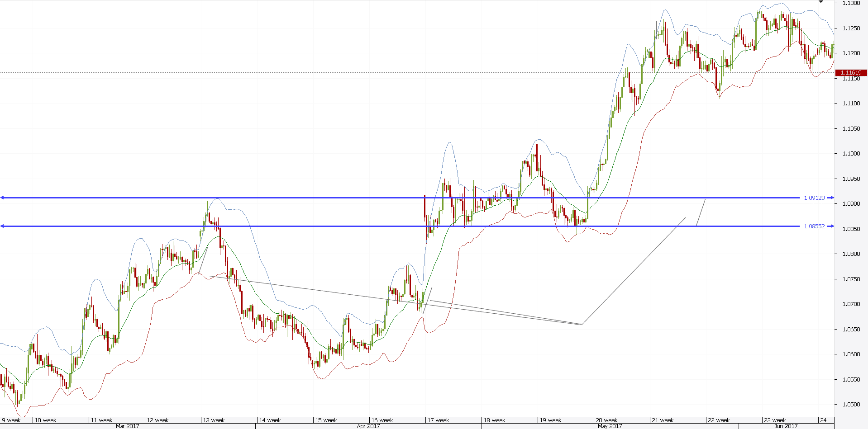The image size is (868, 429).
Task: Click the '24' week label at axis end
Action: click(x=824, y=420)
